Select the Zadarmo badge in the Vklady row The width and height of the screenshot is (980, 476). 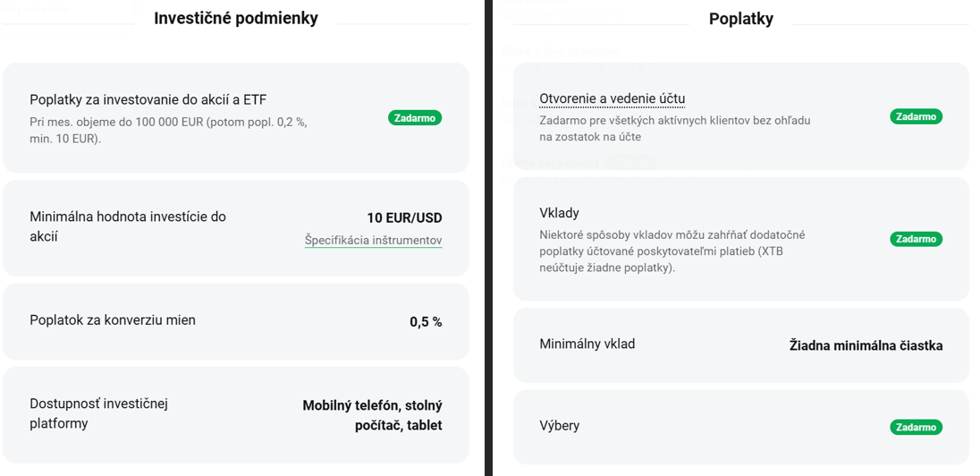click(x=916, y=239)
